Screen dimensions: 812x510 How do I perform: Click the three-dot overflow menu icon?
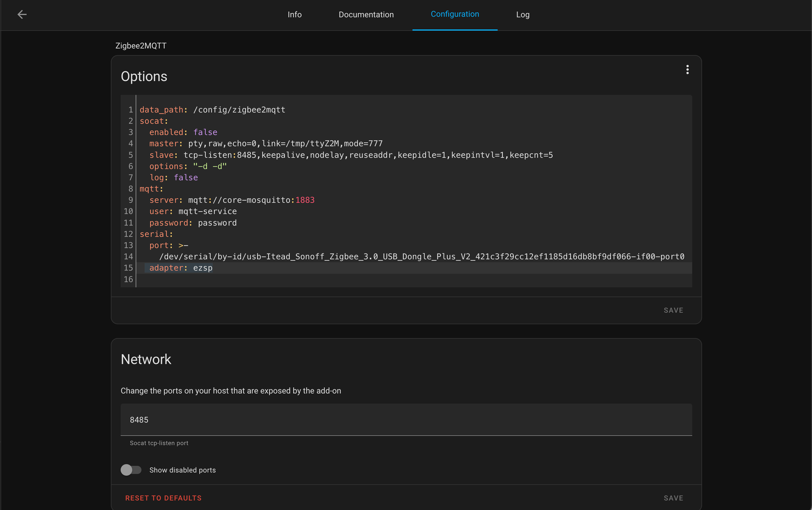pyautogui.click(x=687, y=69)
